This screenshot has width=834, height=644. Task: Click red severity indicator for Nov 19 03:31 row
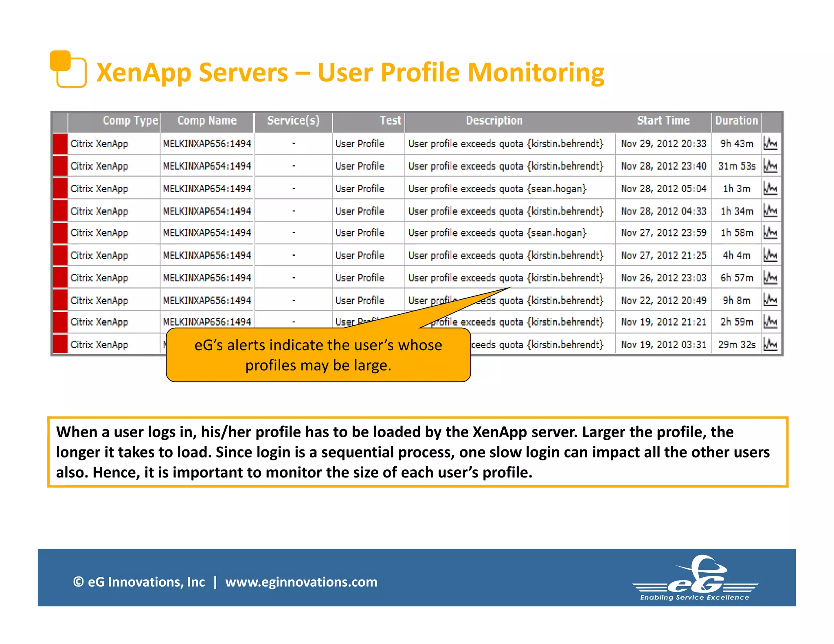tap(60, 344)
